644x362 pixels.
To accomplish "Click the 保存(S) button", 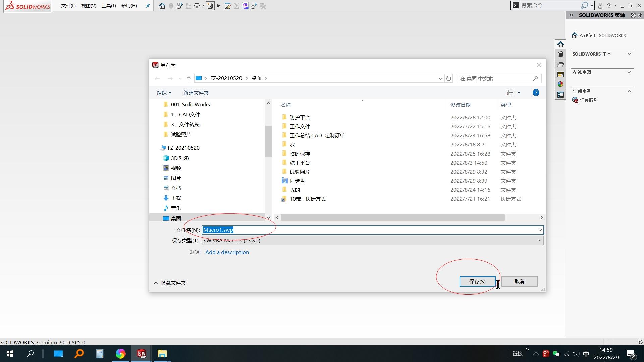I will pyautogui.click(x=477, y=282).
